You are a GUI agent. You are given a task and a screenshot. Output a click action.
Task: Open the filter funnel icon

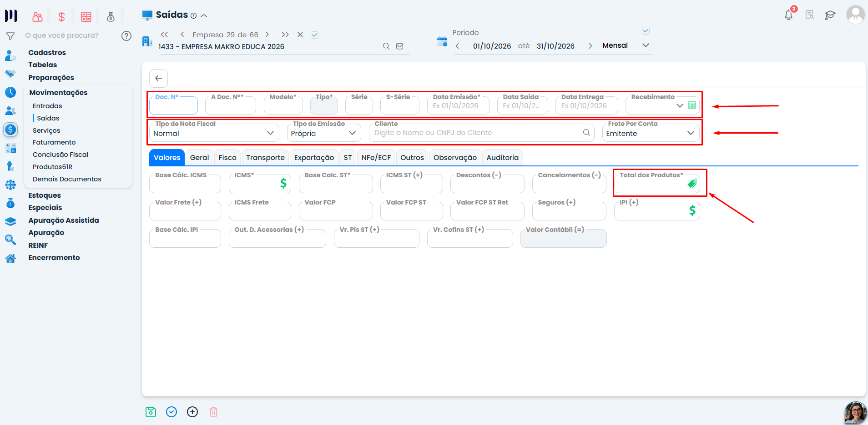[x=10, y=35]
